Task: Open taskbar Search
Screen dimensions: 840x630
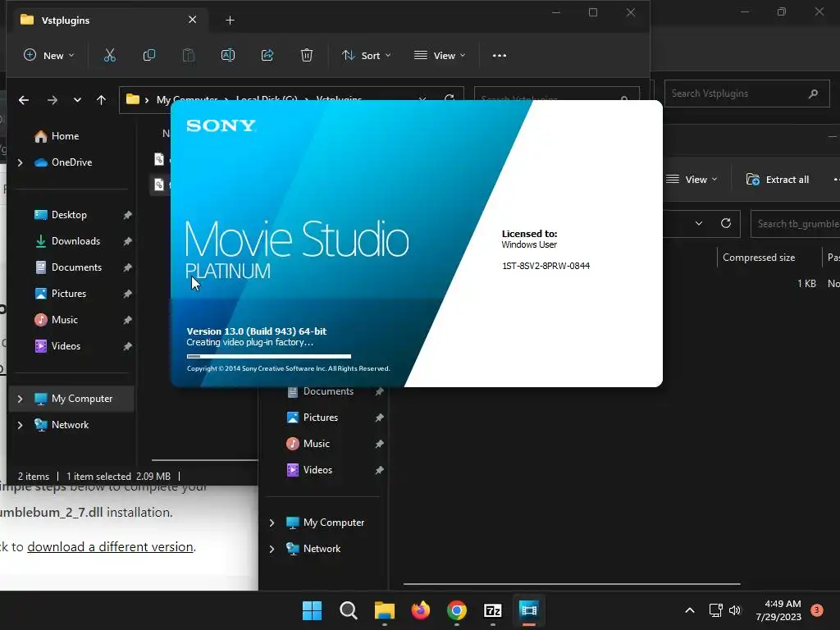Action: click(x=348, y=610)
